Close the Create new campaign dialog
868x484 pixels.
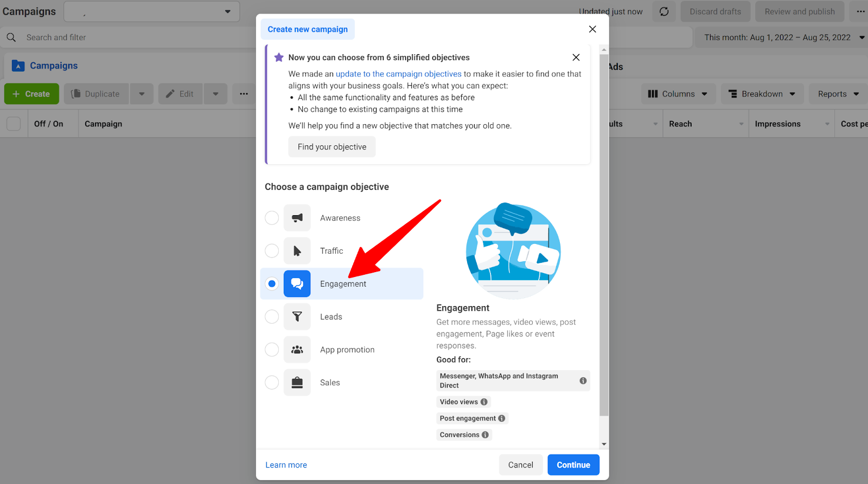click(x=592, y=29)
